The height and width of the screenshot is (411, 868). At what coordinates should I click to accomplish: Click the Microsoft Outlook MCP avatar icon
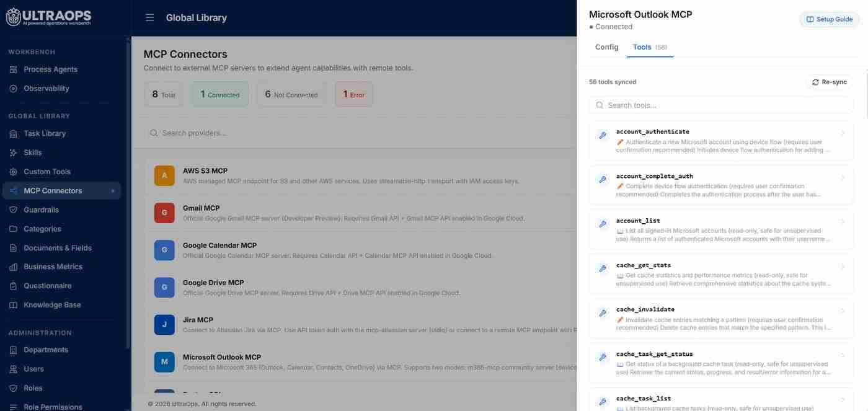(164, 361)
